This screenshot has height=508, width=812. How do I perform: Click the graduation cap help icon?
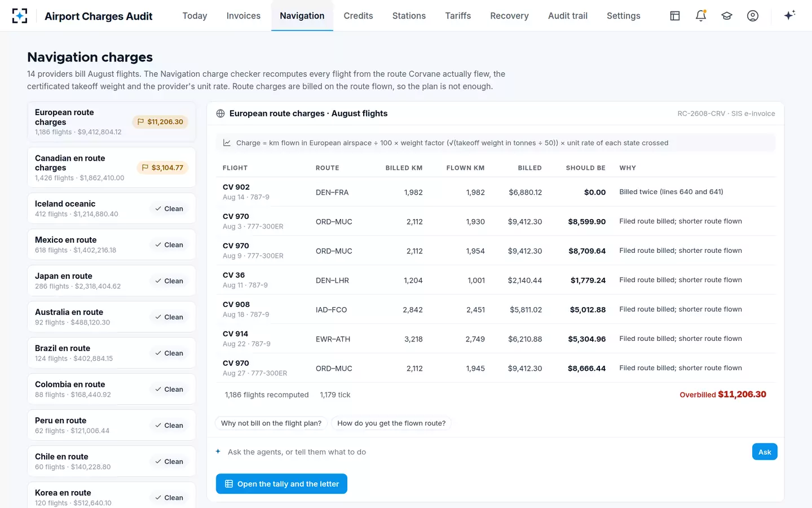coord(727,16)
